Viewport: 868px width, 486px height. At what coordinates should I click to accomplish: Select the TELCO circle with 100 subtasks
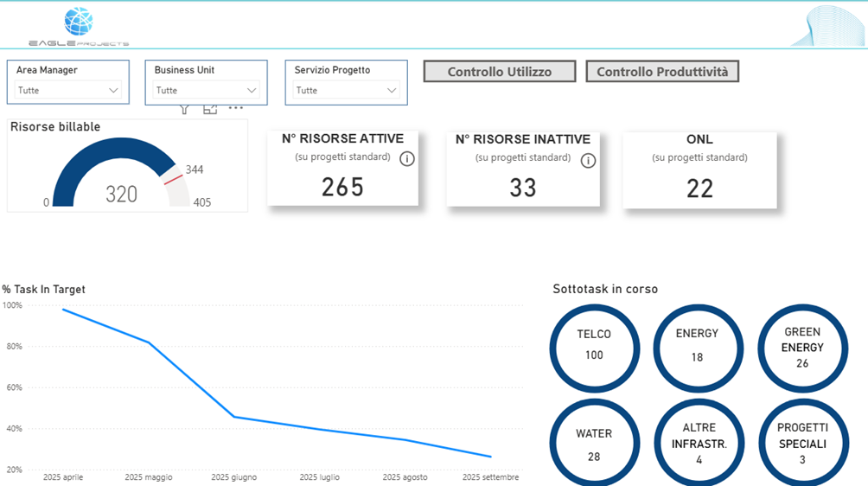click(594, 344)
